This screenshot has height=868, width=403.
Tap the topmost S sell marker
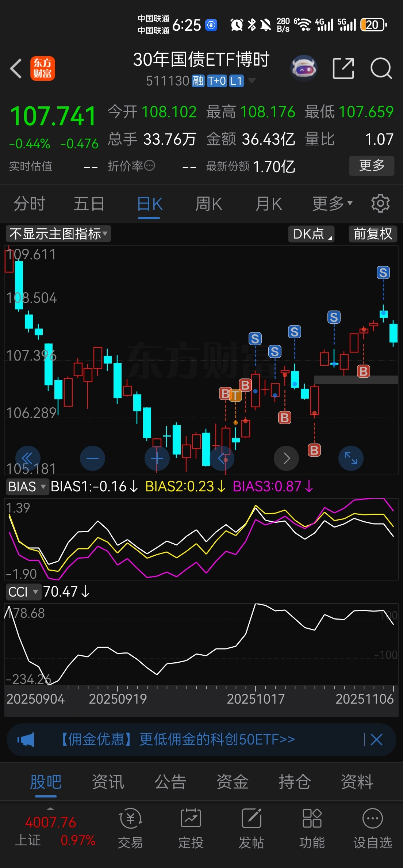point(383,273)
